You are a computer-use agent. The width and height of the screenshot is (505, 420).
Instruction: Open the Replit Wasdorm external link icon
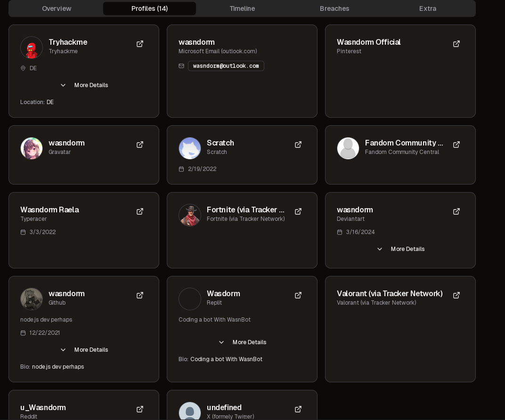[298, 295]
